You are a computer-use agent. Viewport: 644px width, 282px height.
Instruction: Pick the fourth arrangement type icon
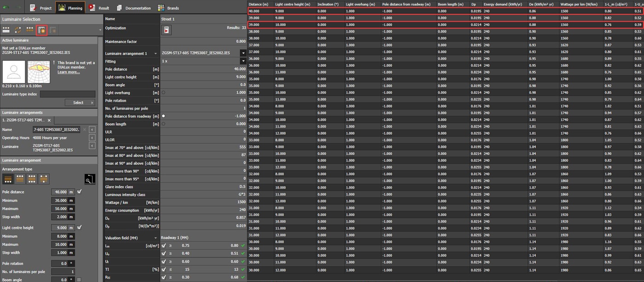[44, 179]
